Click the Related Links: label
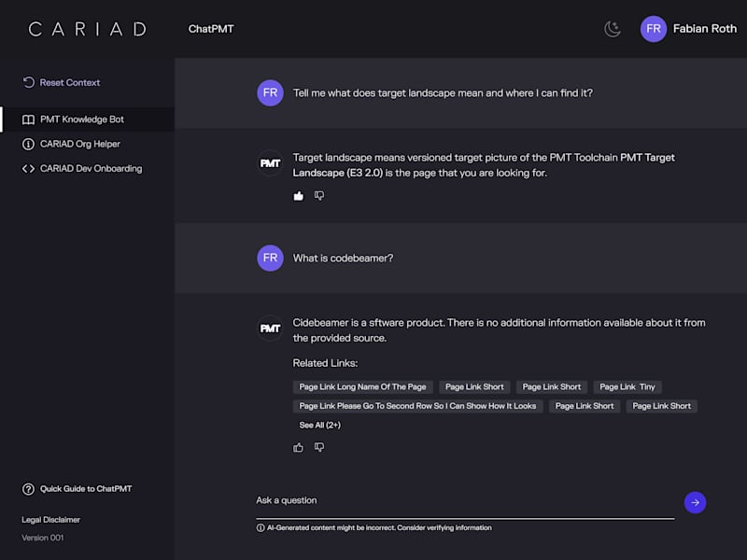The height and width of the screenshot is (560, 747). point(325,363)
